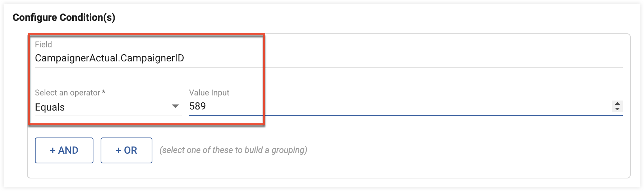The height and width of the screenshot is (191, 644).
Task: Add an AND condition grouping
Action: coord(64,150)
